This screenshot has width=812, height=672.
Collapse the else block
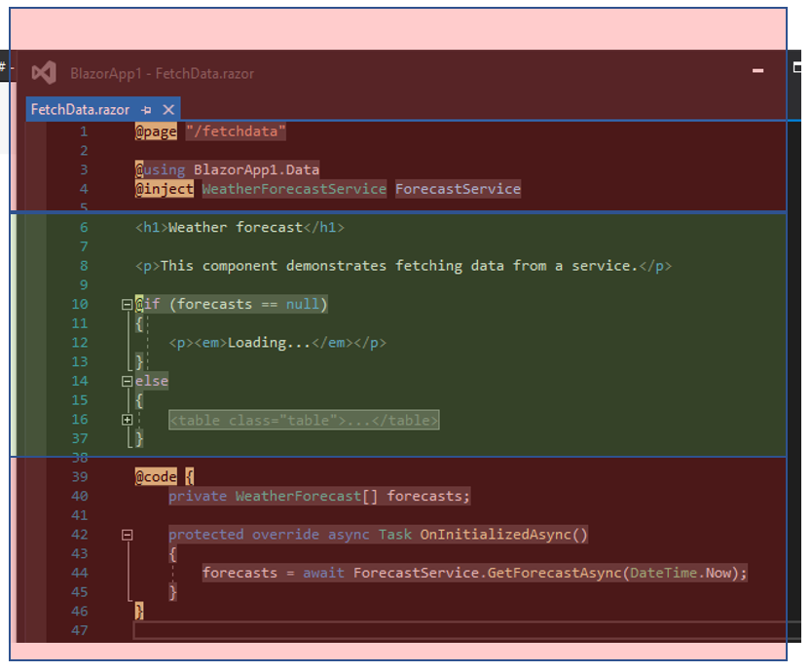coord(127,382)
